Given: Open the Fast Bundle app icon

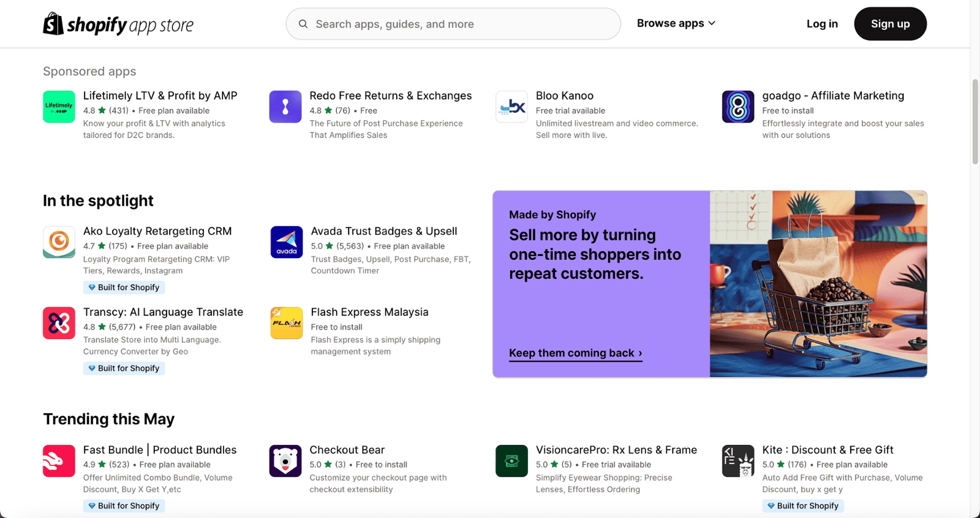Looking at the screenshot, I should click(x=59, y=461).
